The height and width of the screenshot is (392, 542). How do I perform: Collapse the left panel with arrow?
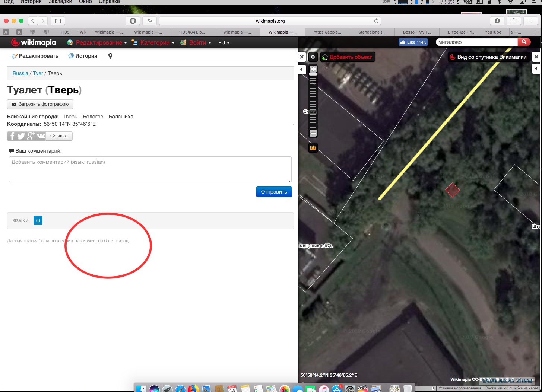302,69
